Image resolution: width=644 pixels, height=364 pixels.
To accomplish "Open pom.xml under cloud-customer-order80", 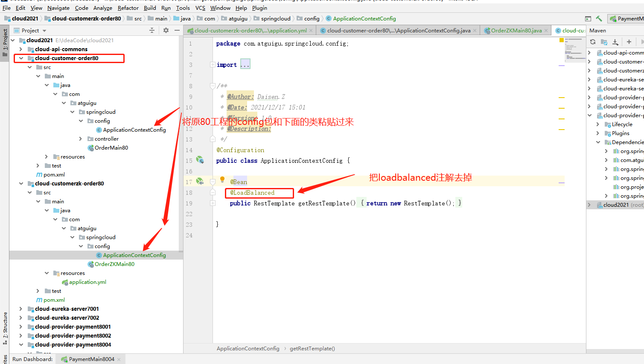I will tap(54, 174).
